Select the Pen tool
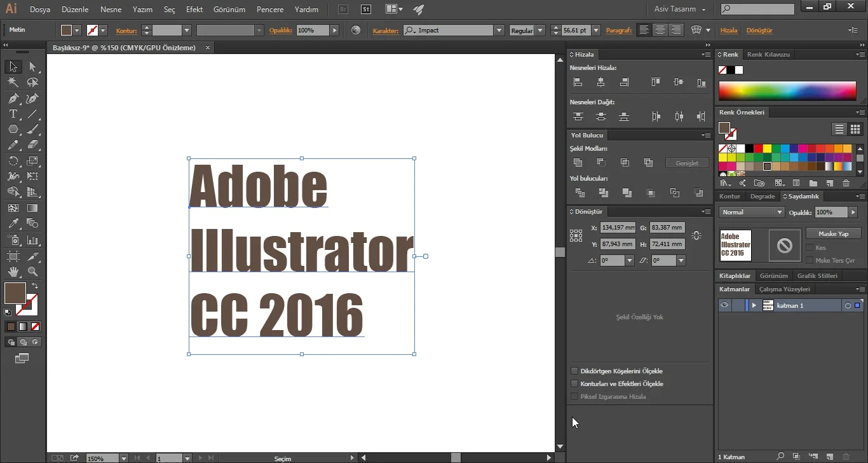The width and height of the screenshot is (868, 463). [13, 99]
